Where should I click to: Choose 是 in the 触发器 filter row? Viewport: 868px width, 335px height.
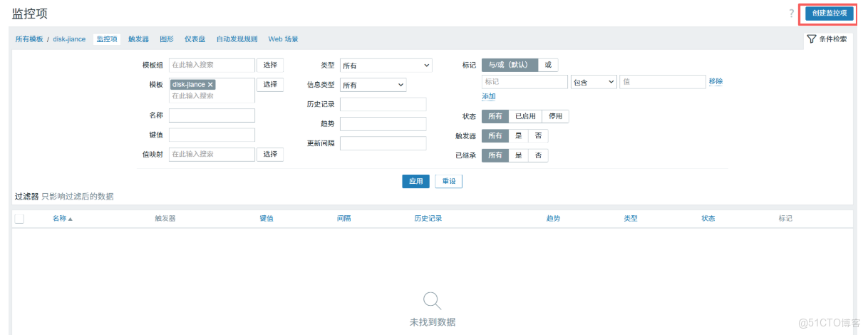point(518,135)
